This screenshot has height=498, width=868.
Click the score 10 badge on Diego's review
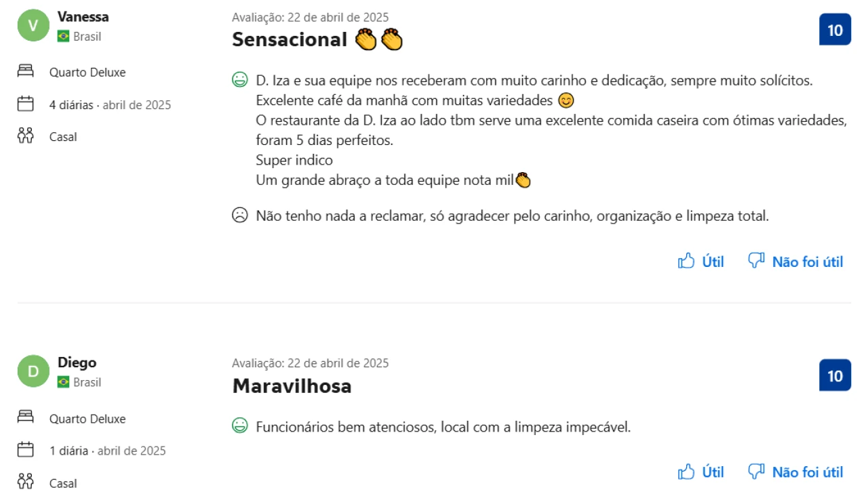point(835,375)
